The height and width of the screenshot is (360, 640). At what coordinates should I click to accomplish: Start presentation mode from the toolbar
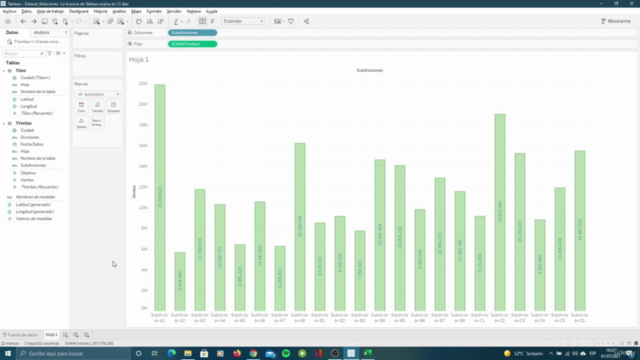[291, 21]
